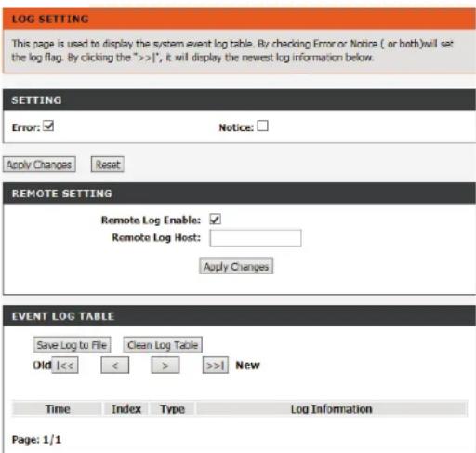Jump to newest log with >>| button
Viewport: 476px width, 453px height.
(216, 366)
